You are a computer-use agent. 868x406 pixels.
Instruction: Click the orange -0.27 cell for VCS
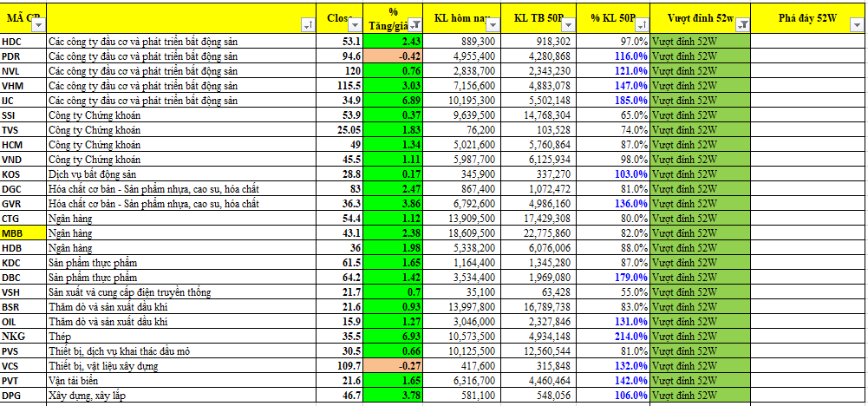click(x=395, y=366)
